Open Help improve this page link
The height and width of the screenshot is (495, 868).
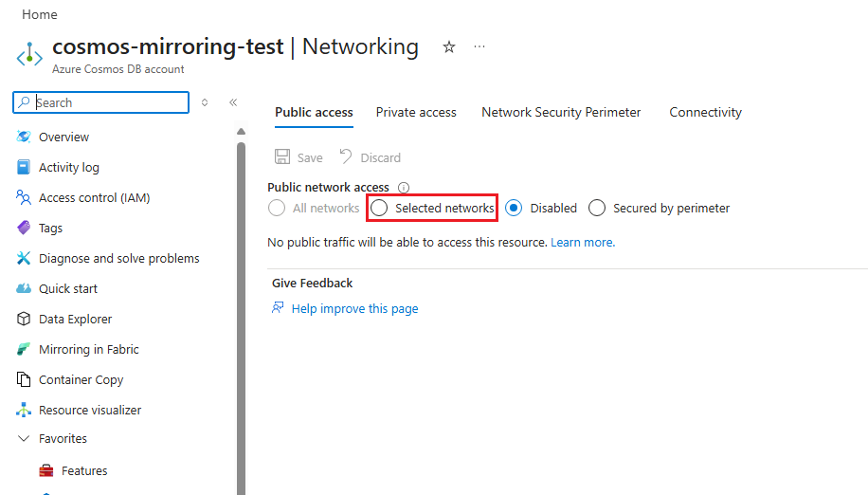[x=354, y=308]
